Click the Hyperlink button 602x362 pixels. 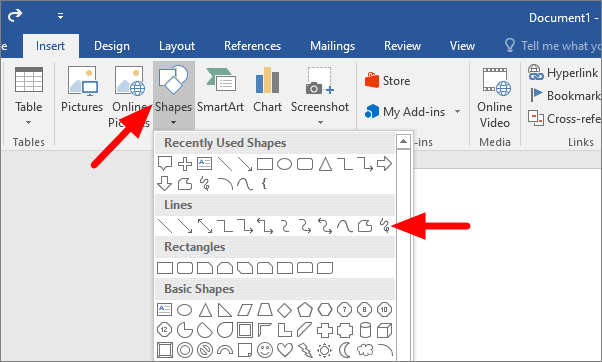click(x=563, y=72)
